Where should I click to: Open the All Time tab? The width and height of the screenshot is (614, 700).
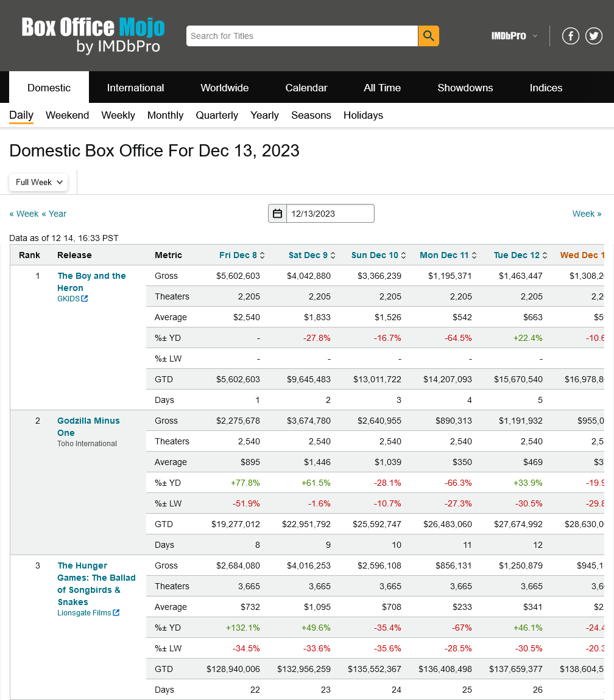(x=382, y=88)
